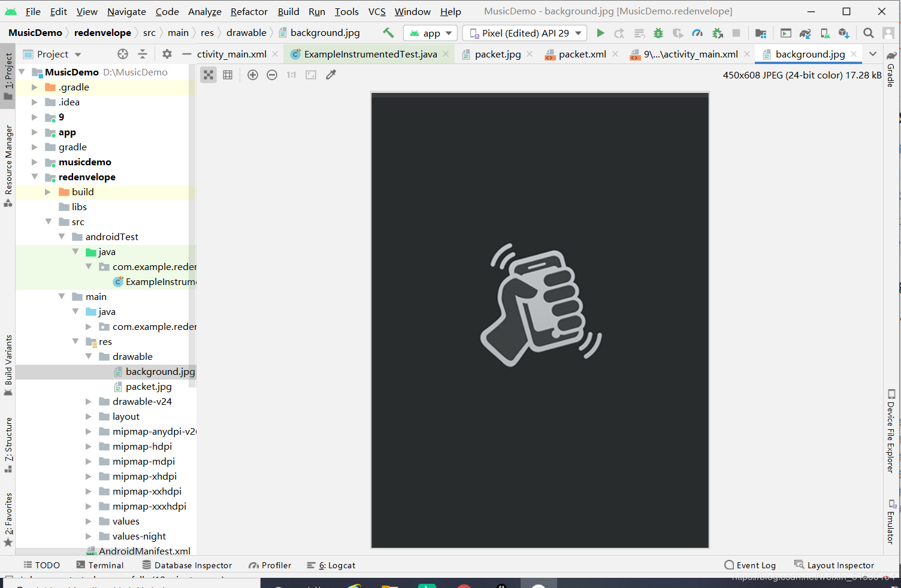Image resolution: width=901 pixels, height=588 pixels.
Task: Open the Layout Inspector
Action: [834, 565]
